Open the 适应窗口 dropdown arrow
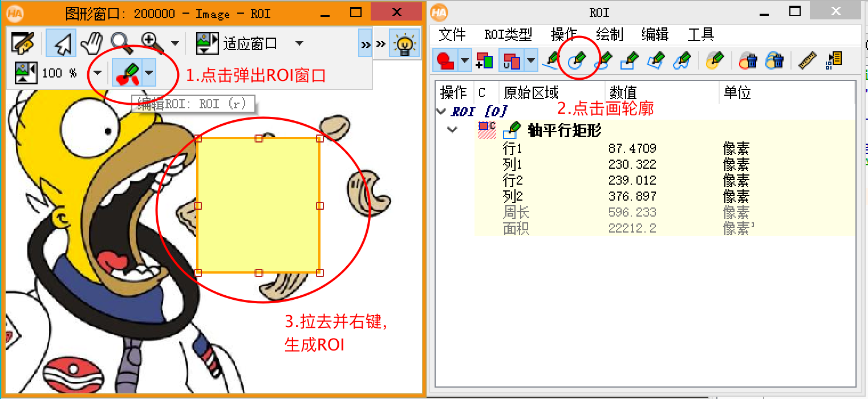The height and width of the screenshot is (399, 868). pos(299,43)
